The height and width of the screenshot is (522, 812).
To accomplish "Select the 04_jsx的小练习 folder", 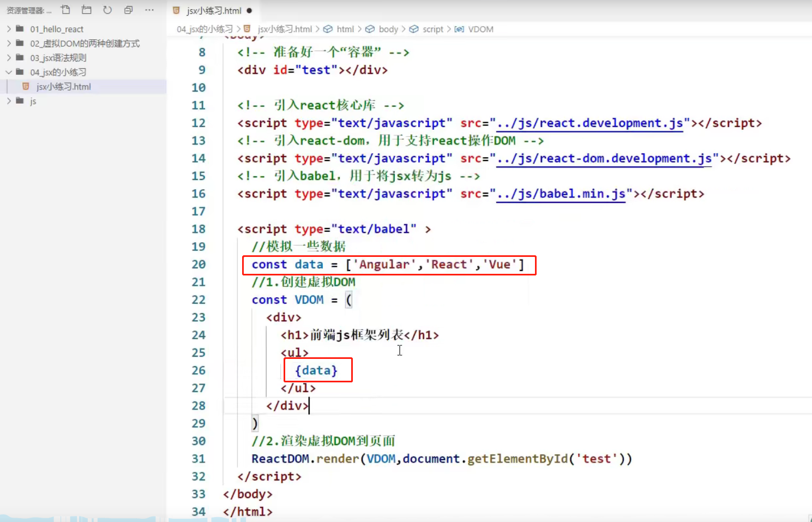I will 58,72.
